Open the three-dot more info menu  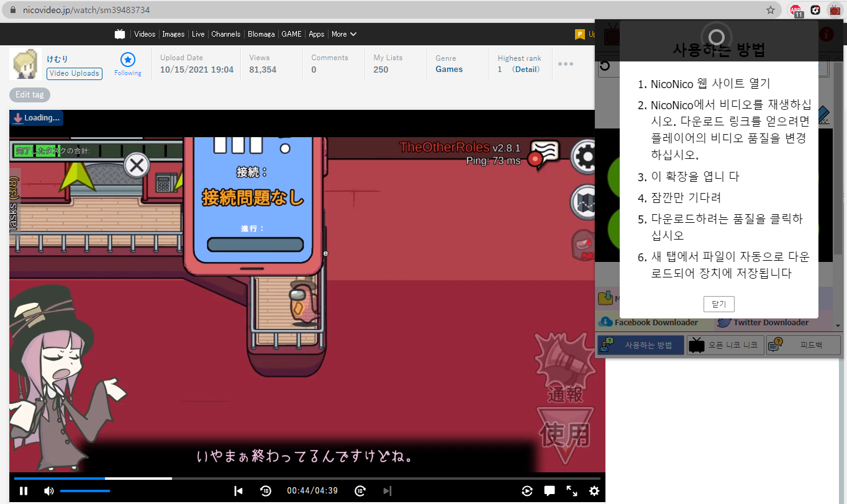point(566,63)
